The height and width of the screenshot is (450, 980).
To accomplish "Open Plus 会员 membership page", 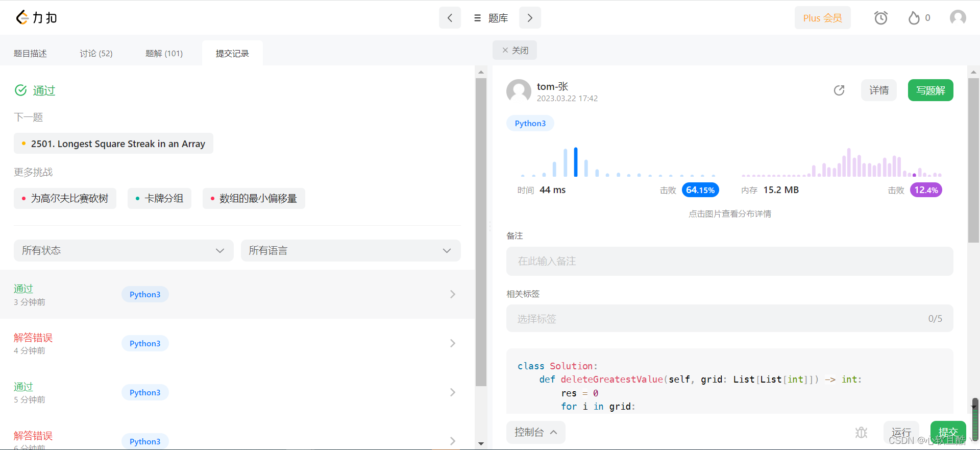I will 822,18.
